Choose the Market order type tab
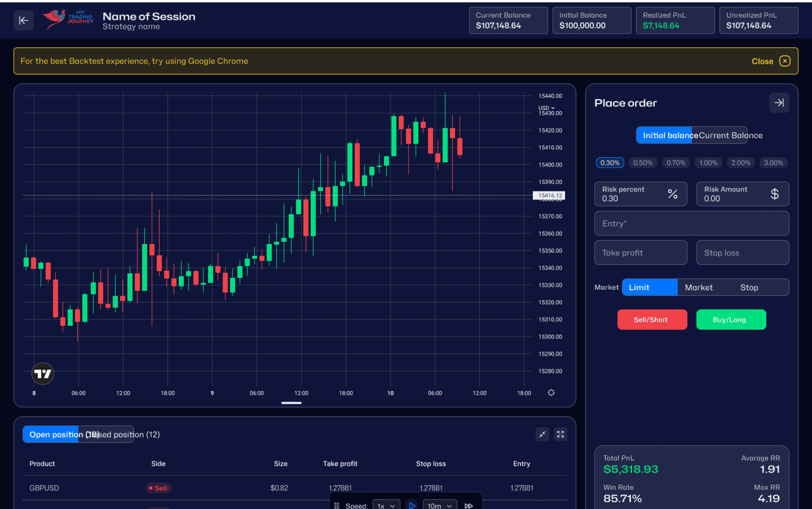Image resolution: width=812 pixels, height=509 pixels. 699,287
